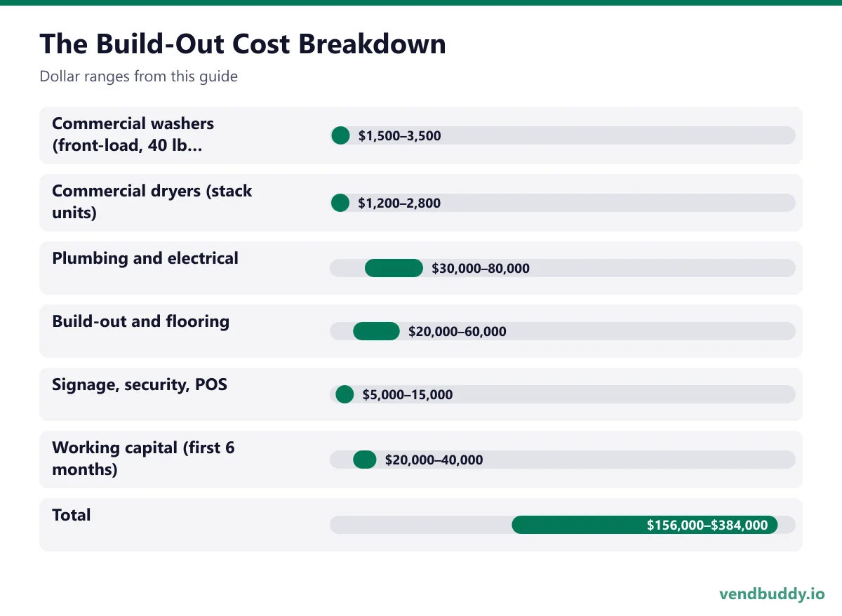Click the $30,000–80,000 value

tap(481, 269)
